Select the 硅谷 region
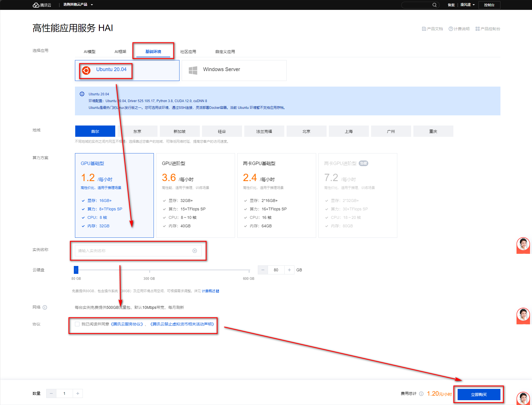The height and width of the screenshot is (405, 532). (x=222, y=131)
